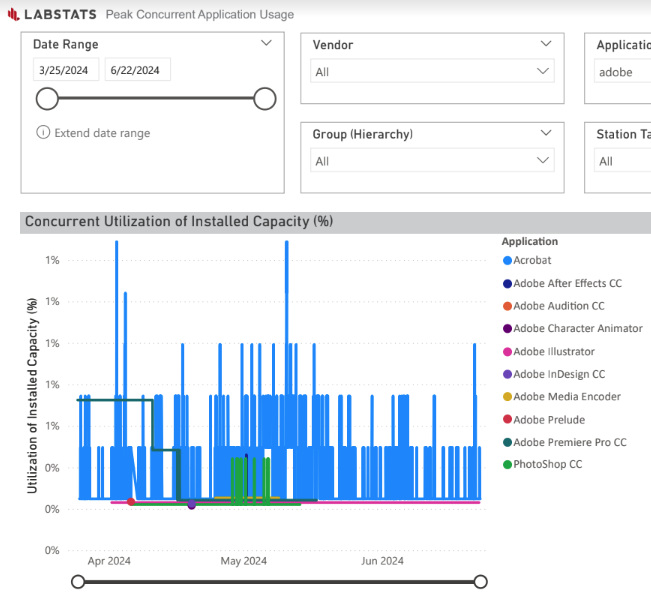Click the start date field 3/25/2024
Screen dimensions: 651x601
[x=66, y=70]
